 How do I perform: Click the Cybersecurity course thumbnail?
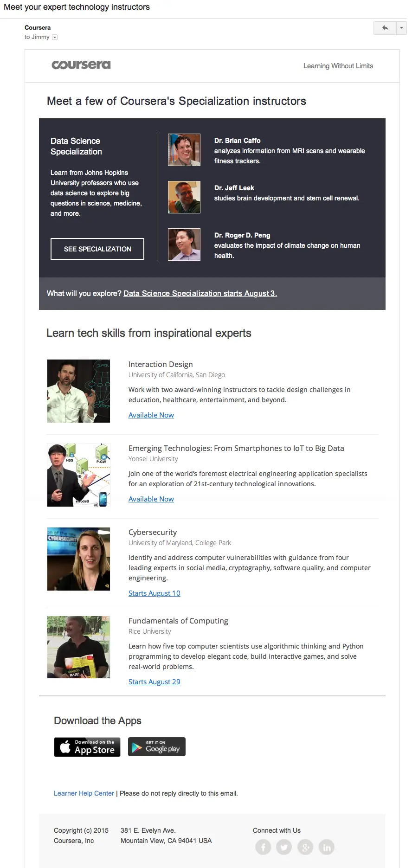click(x=78, y=559)
